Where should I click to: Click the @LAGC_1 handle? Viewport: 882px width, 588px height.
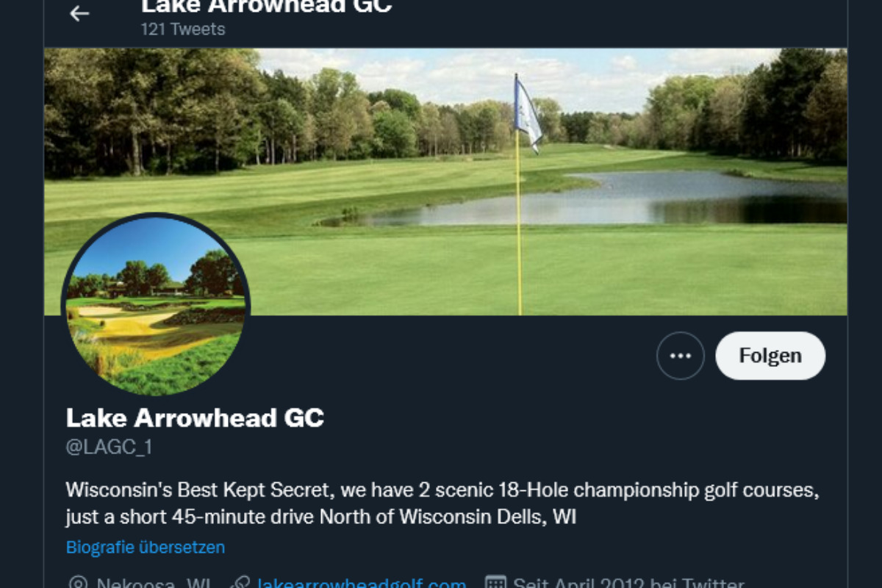click(x=110, y=447)
